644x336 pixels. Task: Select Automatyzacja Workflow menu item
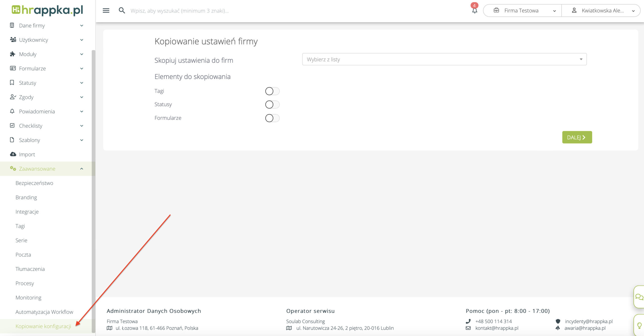pos(44,312)
